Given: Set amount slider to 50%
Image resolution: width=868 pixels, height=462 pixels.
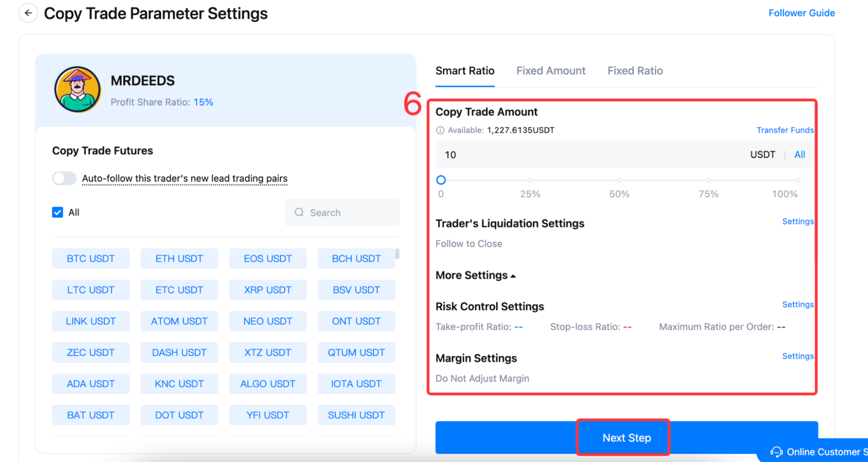Looking at the screenshot, I should click(x=619, y=180).
